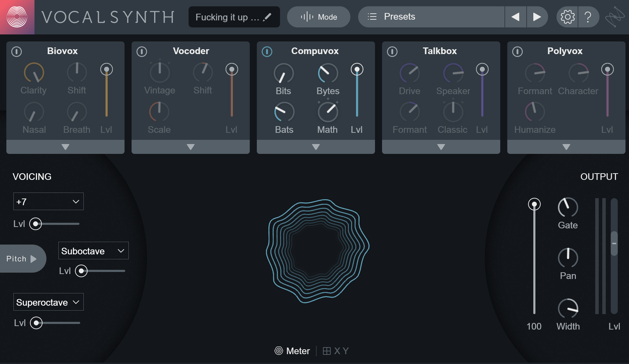
Task: Click the Output Gate knob
Action: [568, 207]
